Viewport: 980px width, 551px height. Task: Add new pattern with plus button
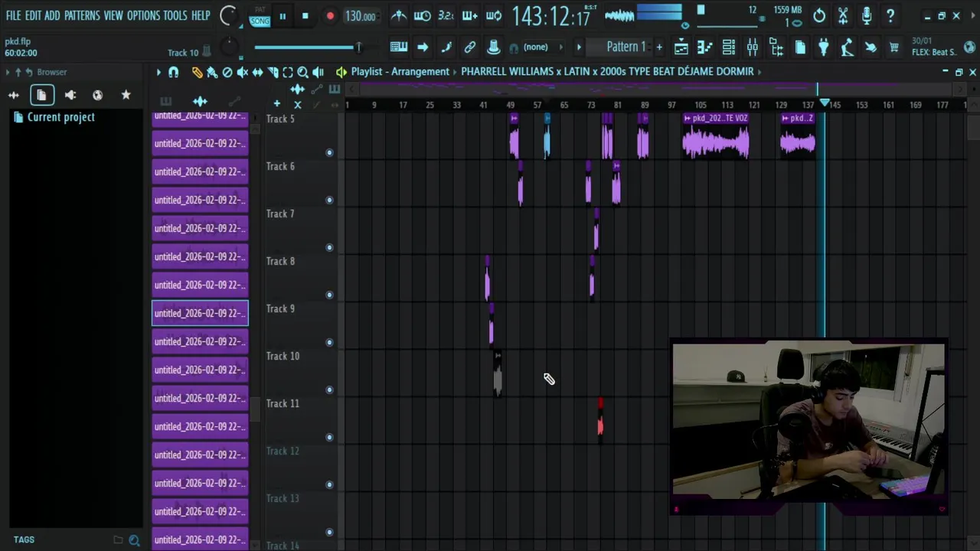point(659,47)
